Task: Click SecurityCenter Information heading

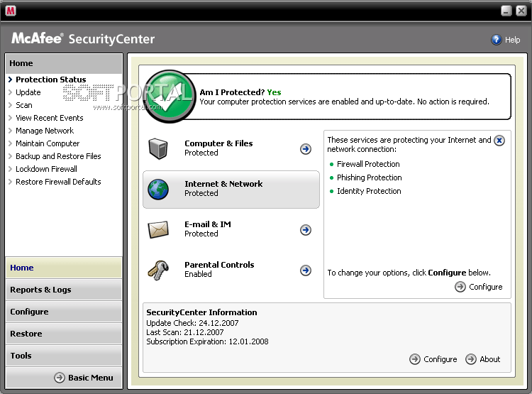Action: point(201,312)
